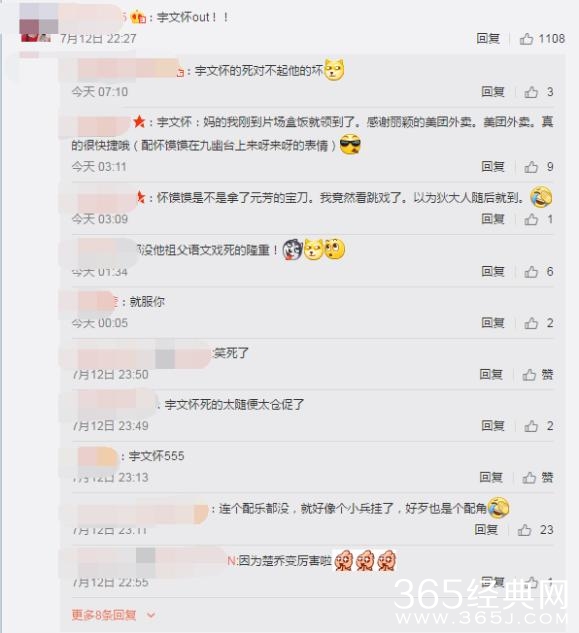579x633 pixels.
Task: Click 回复 on comment posted 今天 07:10
Action: click(493, 92)
